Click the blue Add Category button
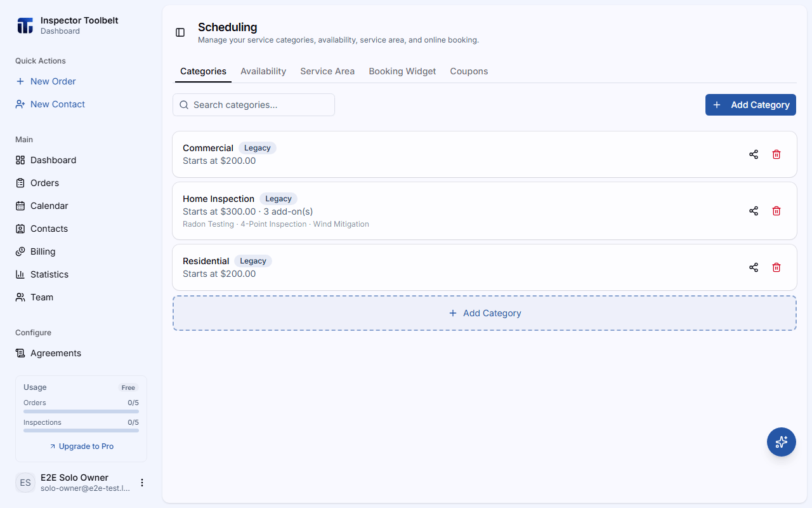The width and height of the screenshot is (812, 508). 750,105
